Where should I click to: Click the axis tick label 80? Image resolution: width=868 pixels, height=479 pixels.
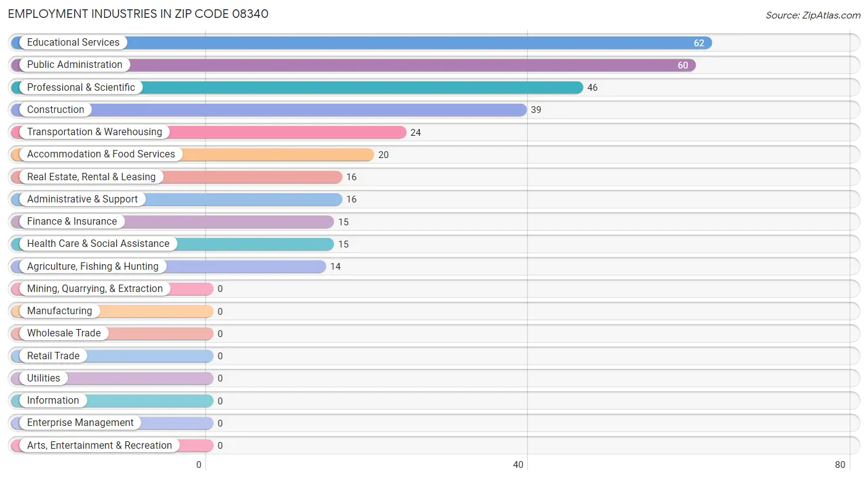click(x=840, y=465)
